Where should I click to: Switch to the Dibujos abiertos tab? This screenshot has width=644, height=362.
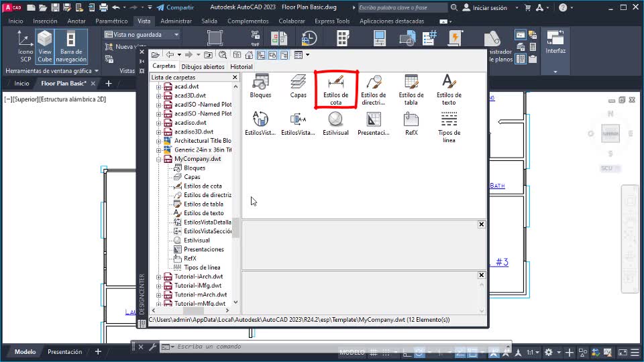pos(203,67)
